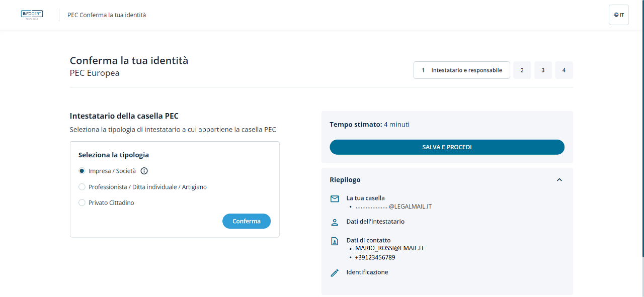
Task: Click the InfoCert logo
Action: click(x=32, y=15)
